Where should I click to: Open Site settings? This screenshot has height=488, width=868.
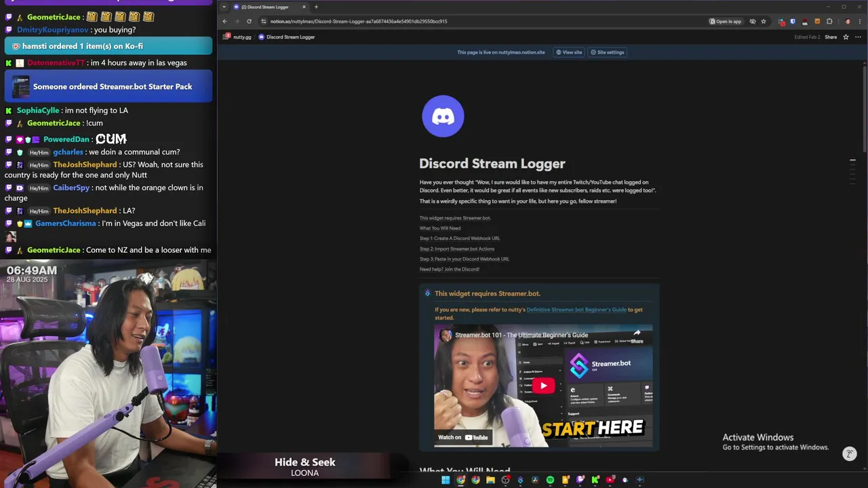[x=607, y=52]
